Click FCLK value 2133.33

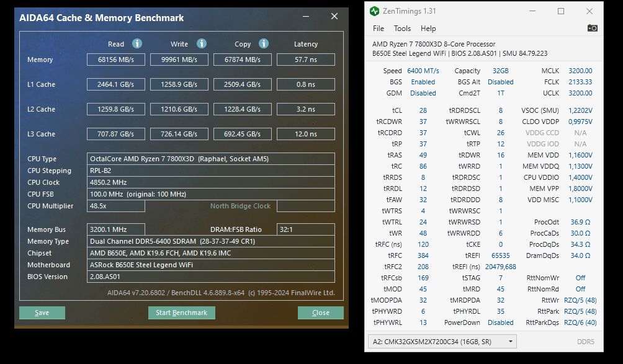coord(580,82)
